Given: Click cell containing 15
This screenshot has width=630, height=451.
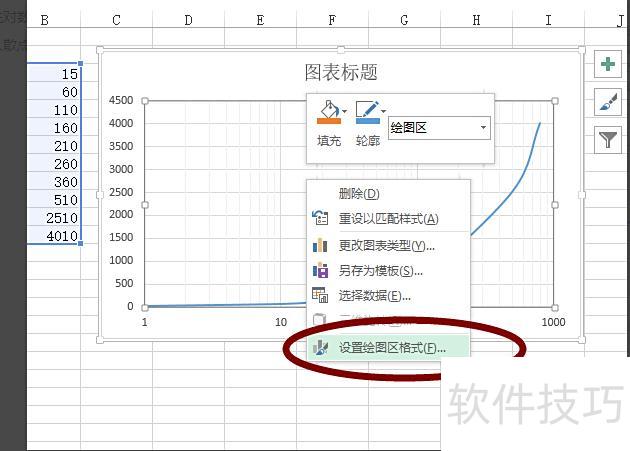Looking at the screenshot, I should 54,74.
